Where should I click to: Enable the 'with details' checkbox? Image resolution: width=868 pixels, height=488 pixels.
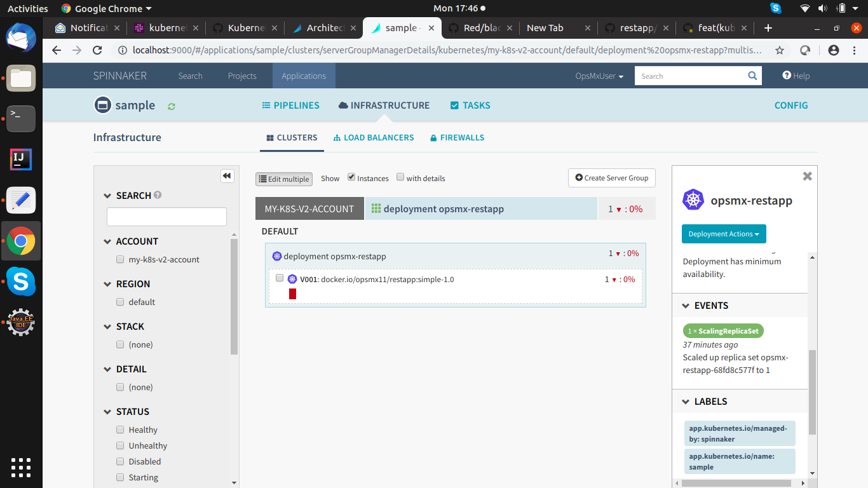point(400,177)
